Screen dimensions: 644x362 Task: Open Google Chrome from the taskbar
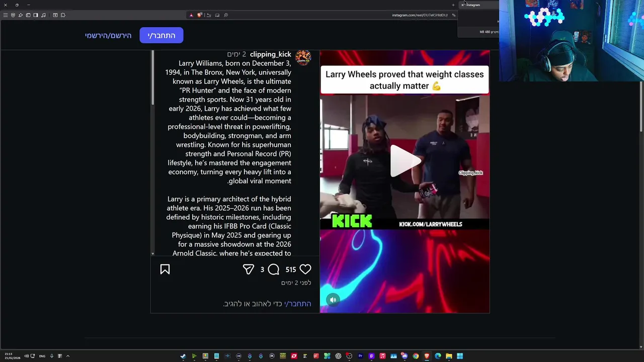pos(416,356)
